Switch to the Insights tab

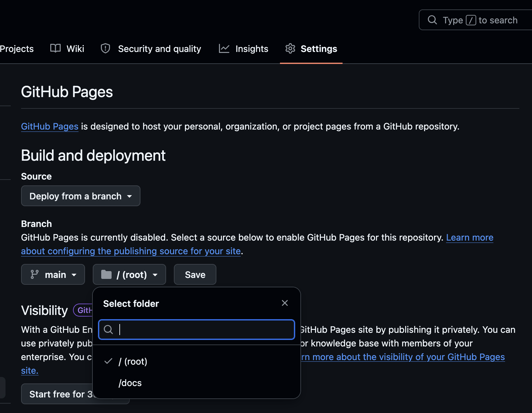click(244, 48)
